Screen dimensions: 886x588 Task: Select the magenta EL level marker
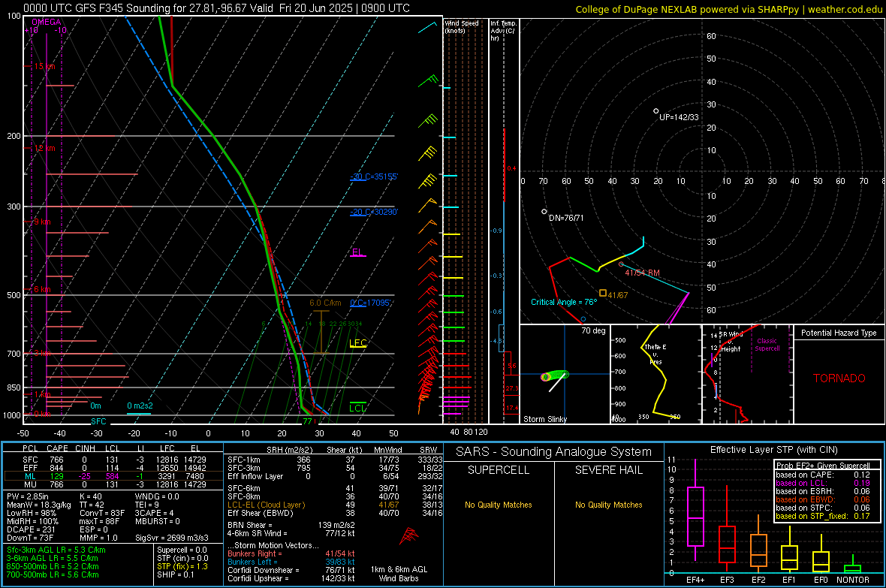point(357,252)
